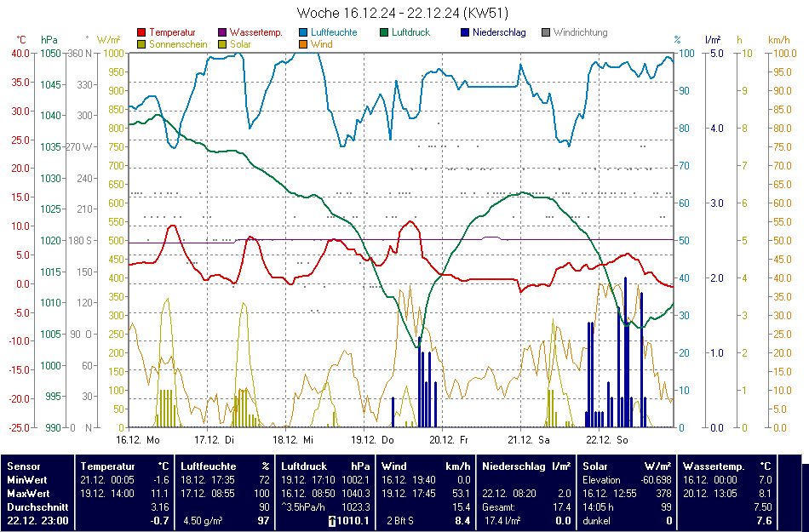Viewport: 809px width, 532px height.
Task: Click the dark blue Niederschlag legend swatch
Action: tap(465, 32)
